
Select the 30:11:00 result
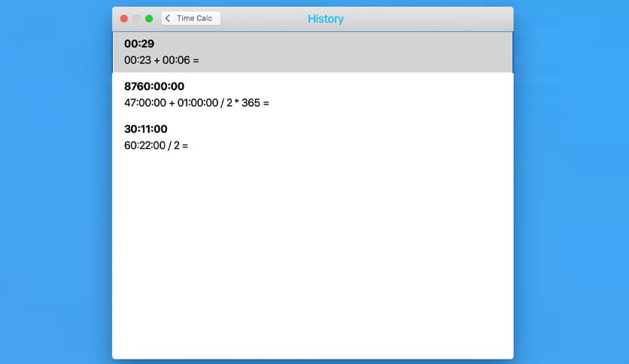click(x=146, y=129)
